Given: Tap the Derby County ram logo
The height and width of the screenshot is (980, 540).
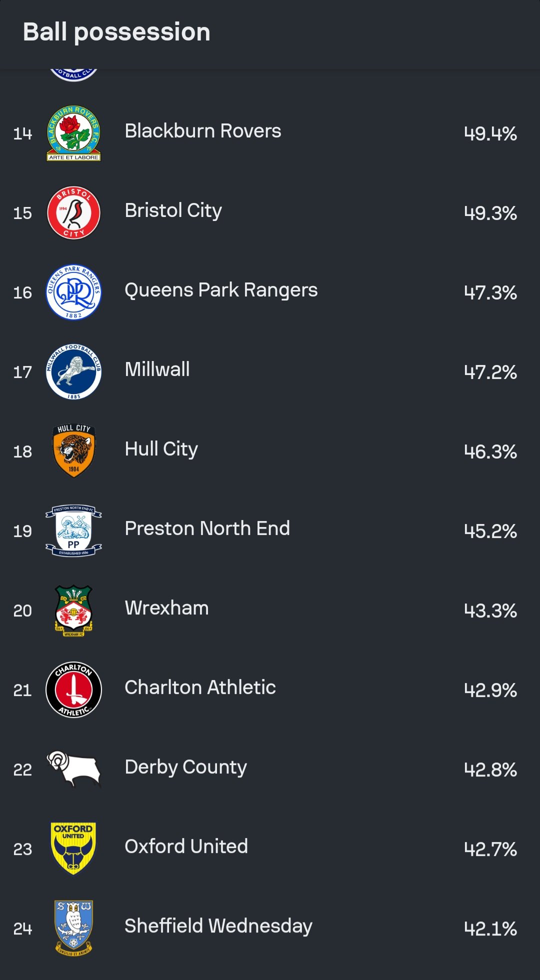Looking at the screenshot, I should click(73, 769).
